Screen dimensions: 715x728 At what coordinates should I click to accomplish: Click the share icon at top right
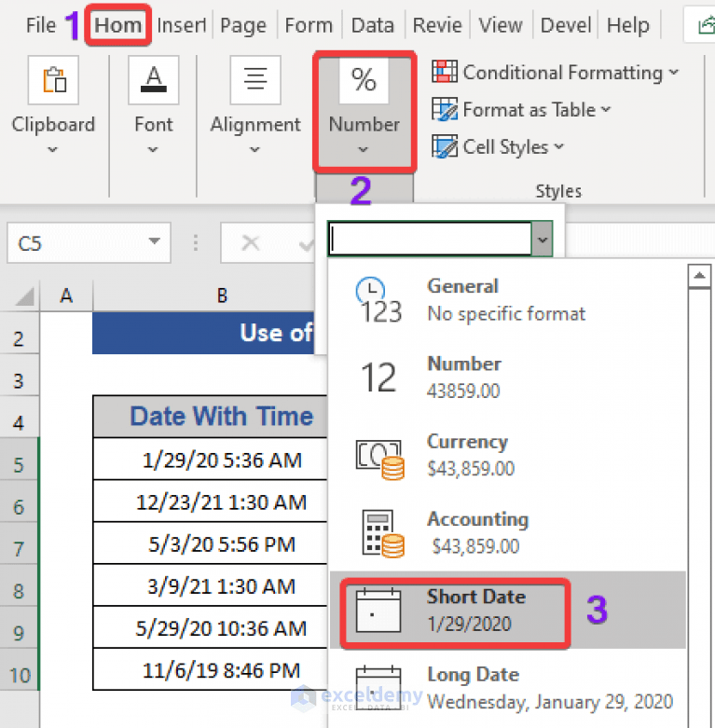click(706, 26)
